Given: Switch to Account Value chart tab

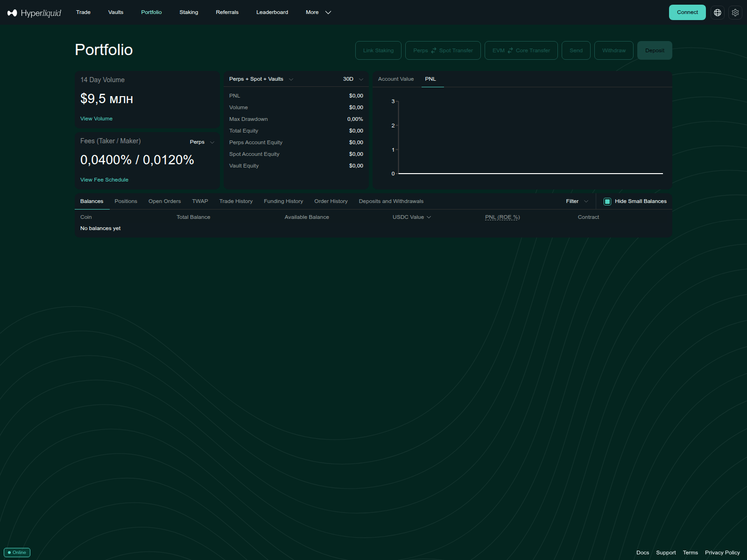Looking at the screenshot, I should pyautogui.click(x=396, y=79).
